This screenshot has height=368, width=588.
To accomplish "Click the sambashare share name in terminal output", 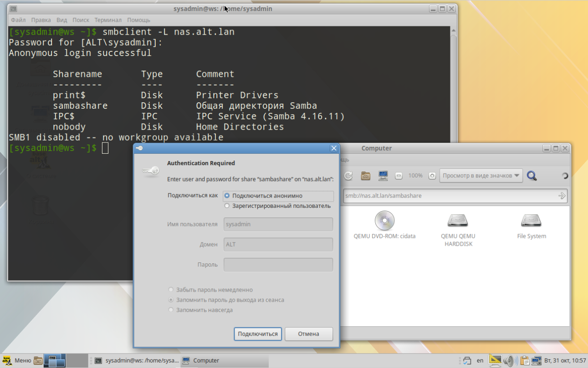I will pos(80,106).
